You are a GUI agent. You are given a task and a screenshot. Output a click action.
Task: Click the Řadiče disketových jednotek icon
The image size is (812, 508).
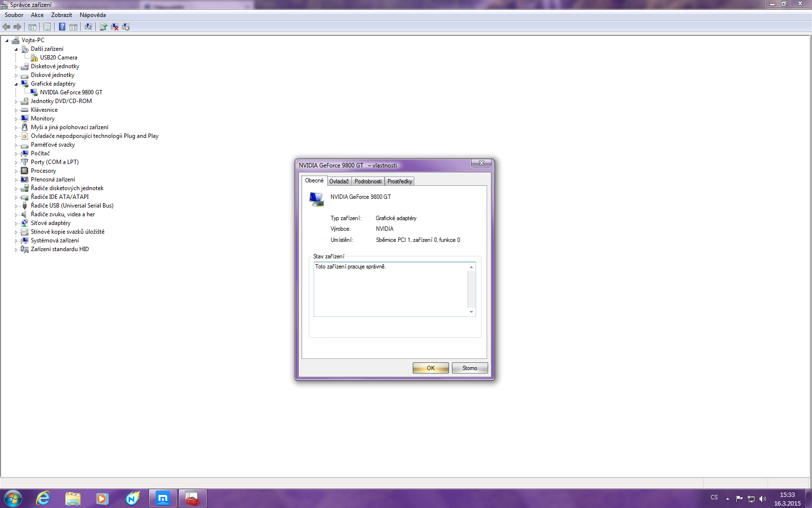click(25, 188)
